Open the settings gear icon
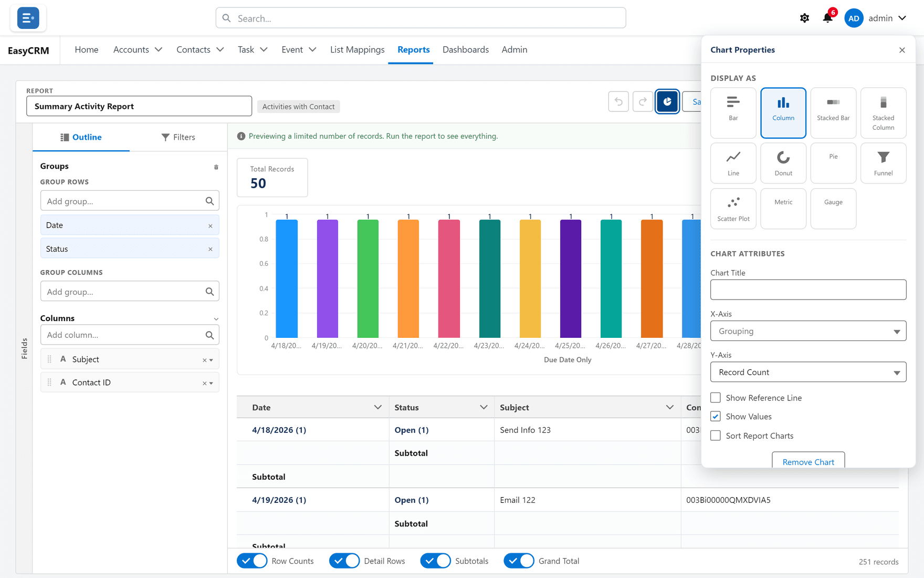Viewport: 924px width, 578px height. point(804,18)
